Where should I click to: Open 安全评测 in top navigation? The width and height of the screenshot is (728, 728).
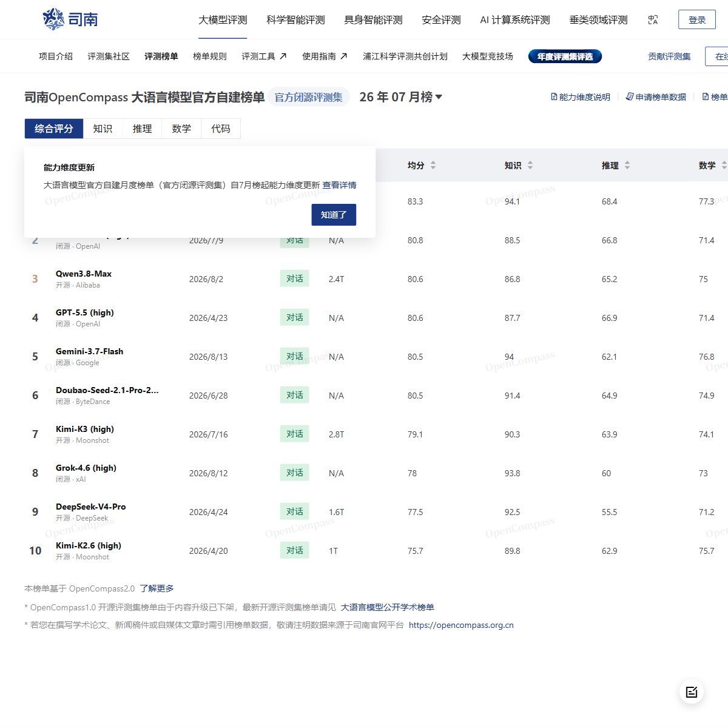[x=441, y=20]
